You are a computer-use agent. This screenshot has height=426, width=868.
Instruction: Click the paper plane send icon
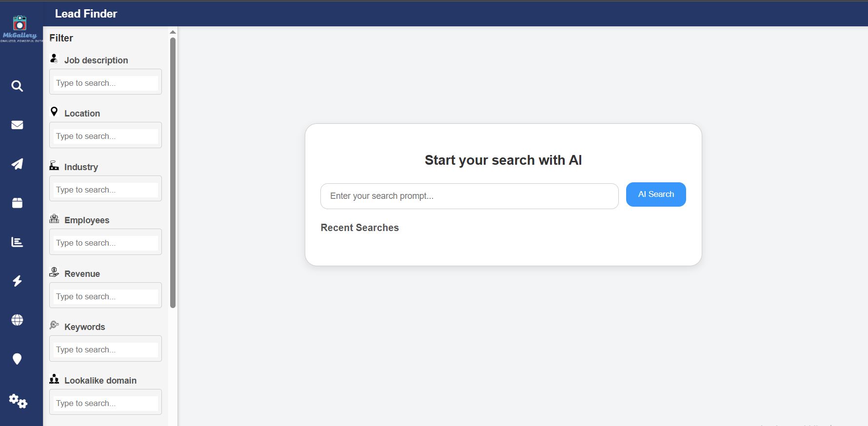(x=17, y=164)
